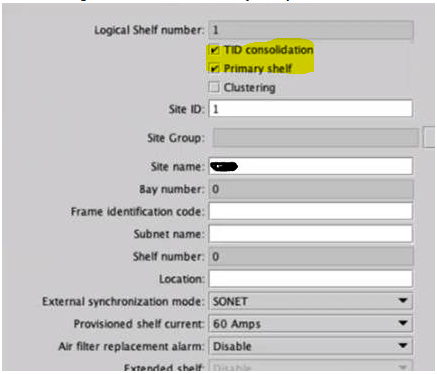The image size is (437, 374).
Task: Click the 'Site name:' label
Action: (177, 166)
